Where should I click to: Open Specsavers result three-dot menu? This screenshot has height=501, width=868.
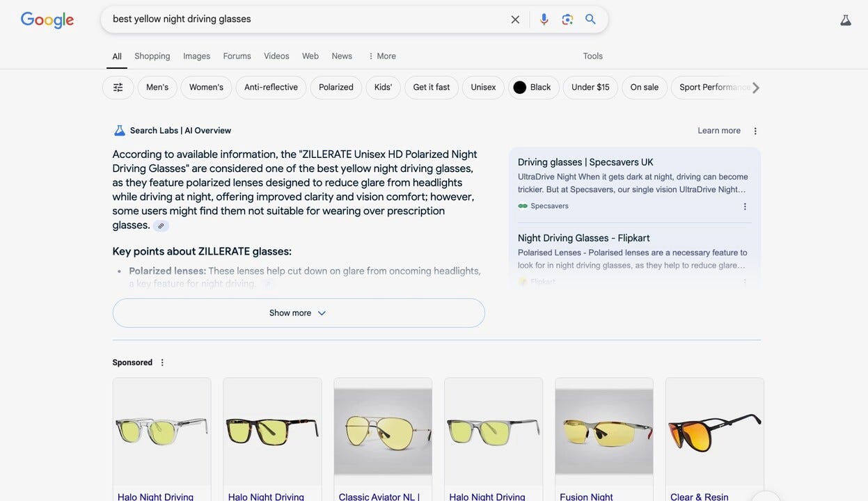coord(745,207)
